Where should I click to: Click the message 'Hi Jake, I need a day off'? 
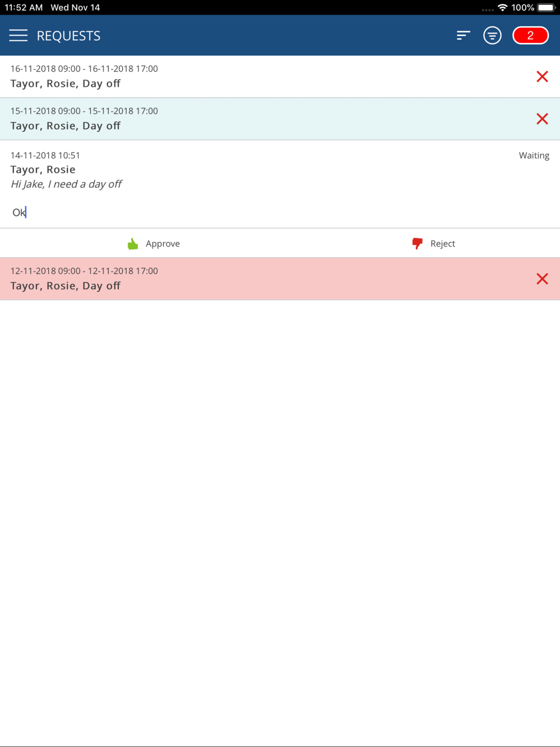[x=66, y=184]
